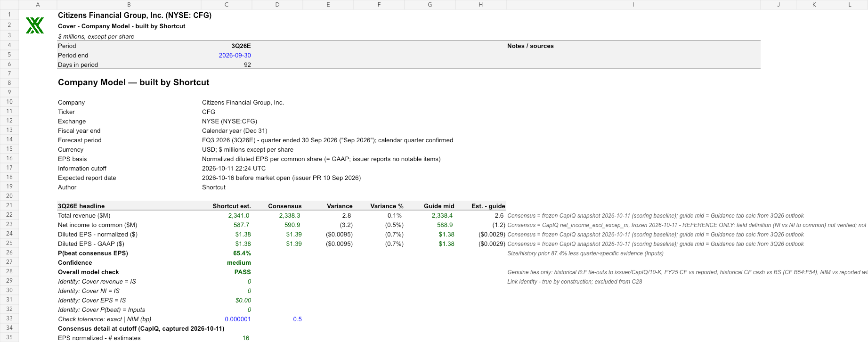Viewport: 868px width, 342px height.
Task: Click the check tolerance value 0.000001
Action: (238, 319)
